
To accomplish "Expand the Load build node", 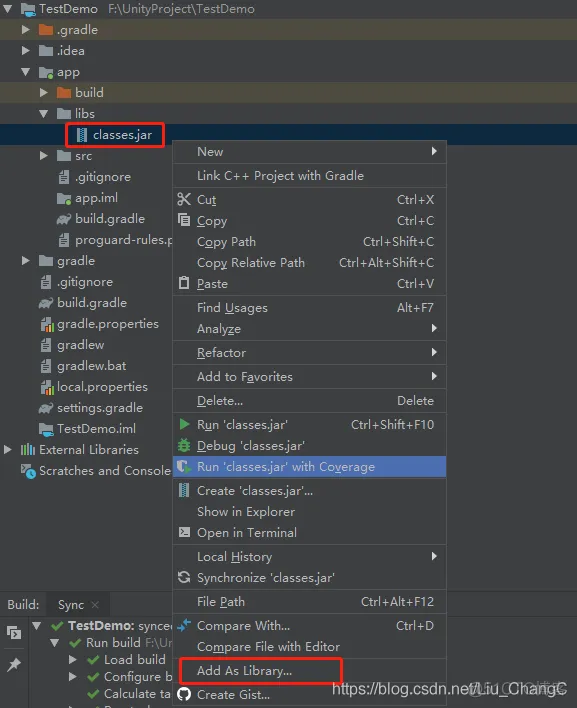I will (x=73, y=660).
